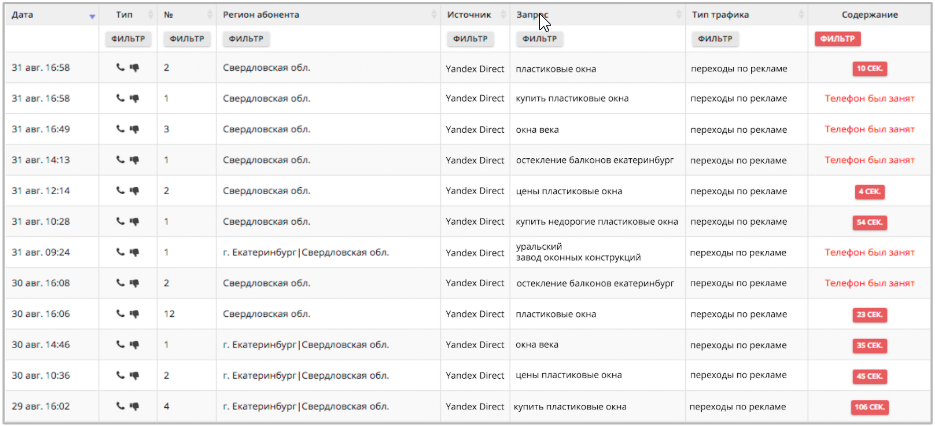
Task: Open the red Содержание filter button
Action: 838,39
